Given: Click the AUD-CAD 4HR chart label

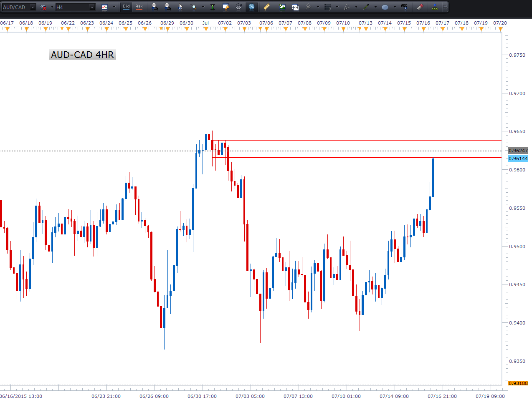Looking at the screenshot, I should [x=82, y=55].
